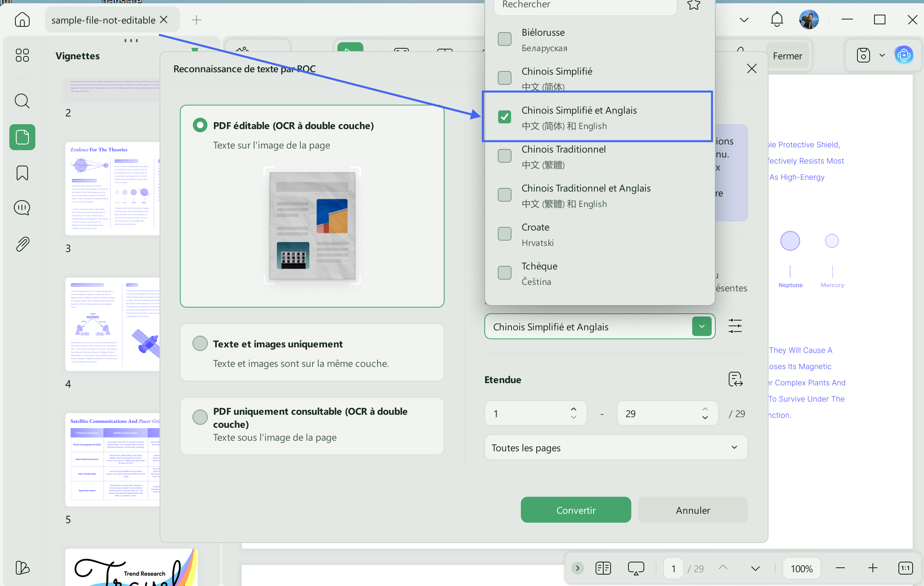Open the bookmarks panel icon
Image resolution: width=924 pixels, height=586 pixels.
22,173
